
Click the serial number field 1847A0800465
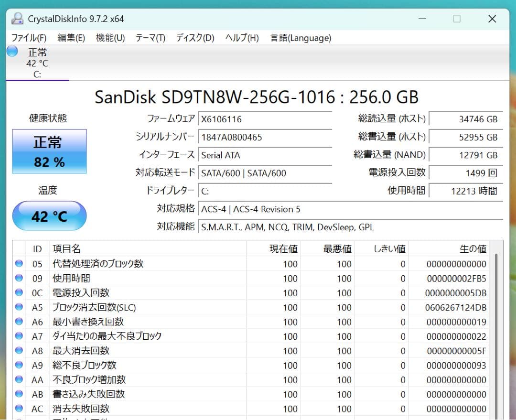coord(265,137)
